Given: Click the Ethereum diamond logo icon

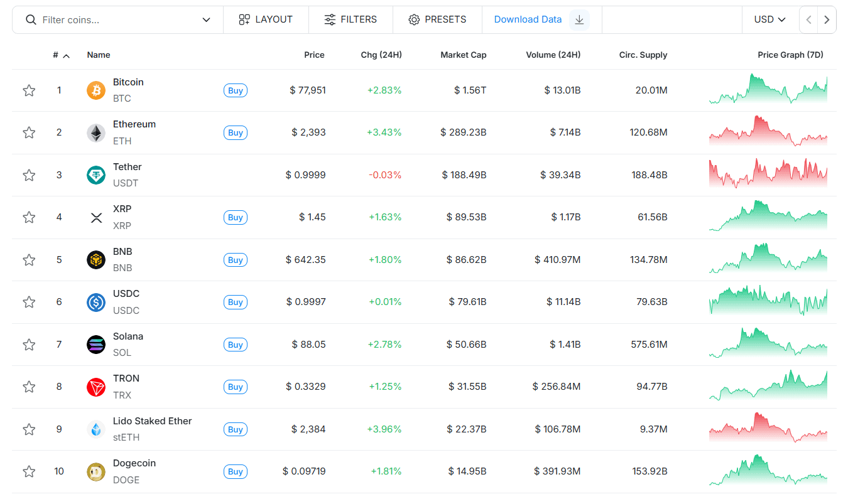Looking at the screenshot, I should 96,132.
